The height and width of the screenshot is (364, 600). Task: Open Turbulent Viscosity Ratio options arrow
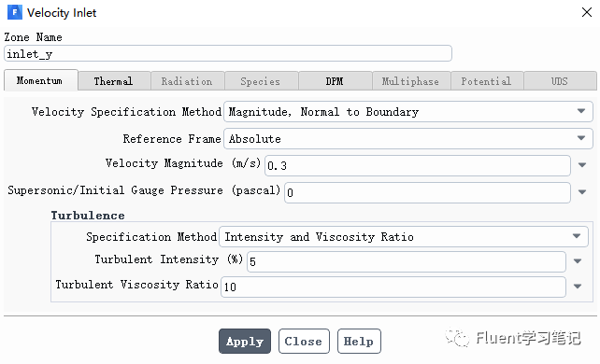578,287
